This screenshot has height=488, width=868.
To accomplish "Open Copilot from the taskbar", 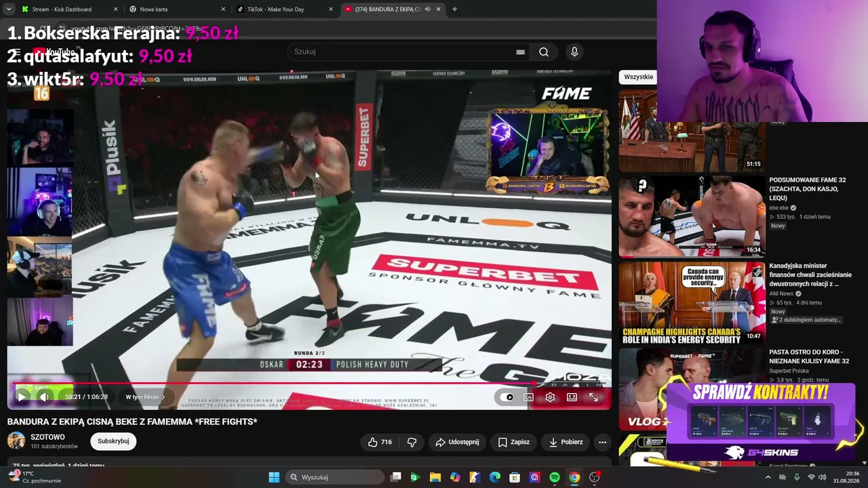I will [x=455, y=477].
